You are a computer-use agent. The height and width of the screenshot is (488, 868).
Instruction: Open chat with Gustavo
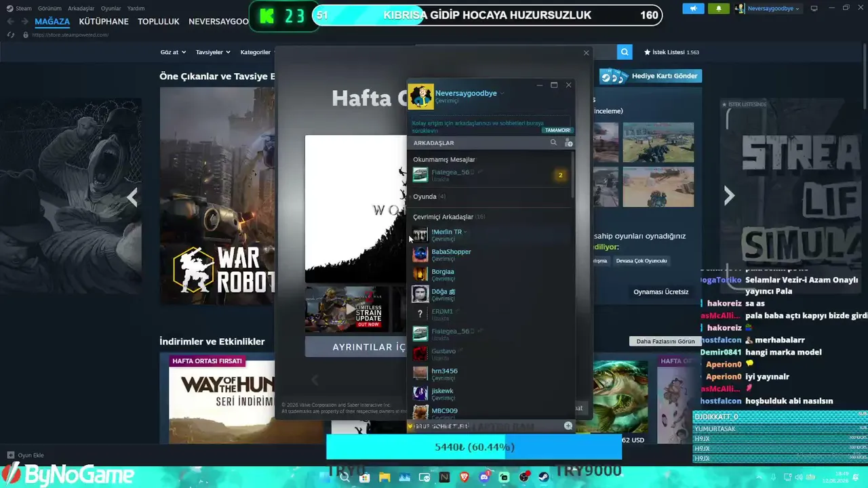point(490,354)
